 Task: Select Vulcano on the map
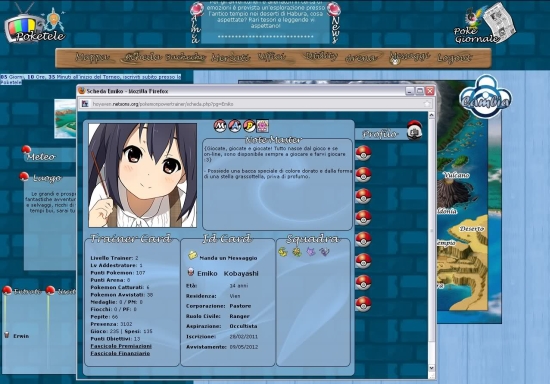click(456, 175)
